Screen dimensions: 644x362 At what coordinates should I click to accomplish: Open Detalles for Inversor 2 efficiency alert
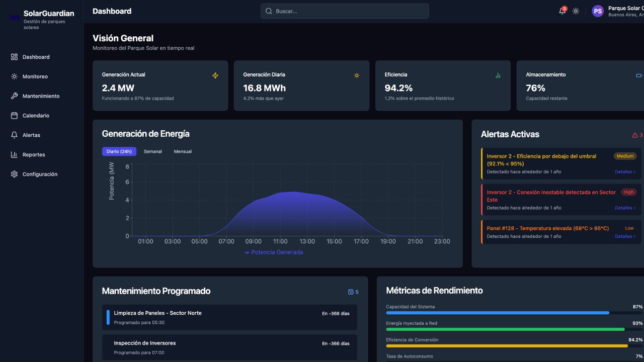click(625, 172)
